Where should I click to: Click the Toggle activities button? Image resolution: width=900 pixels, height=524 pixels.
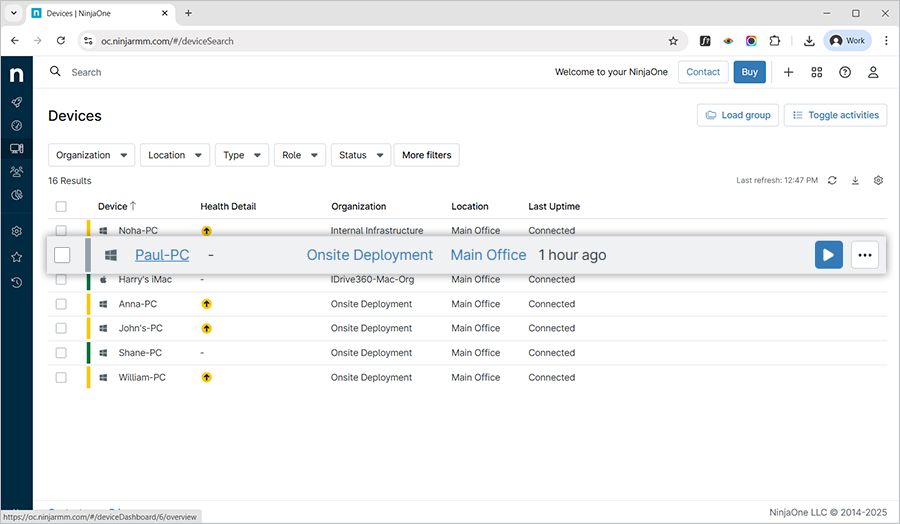click(x=835, y=115)
